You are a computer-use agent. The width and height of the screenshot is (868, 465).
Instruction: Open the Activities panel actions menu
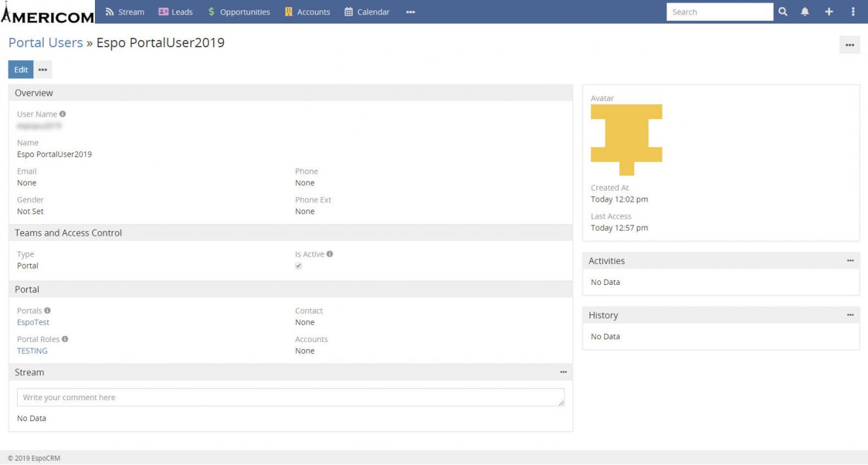(x=850, y=261)
